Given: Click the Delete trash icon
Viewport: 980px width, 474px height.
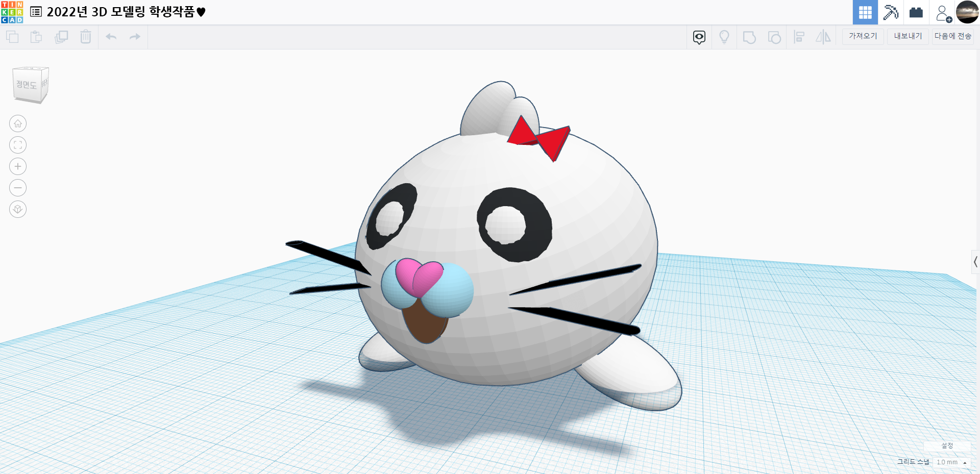Looking at the screenshot, I should click(86, 37).
